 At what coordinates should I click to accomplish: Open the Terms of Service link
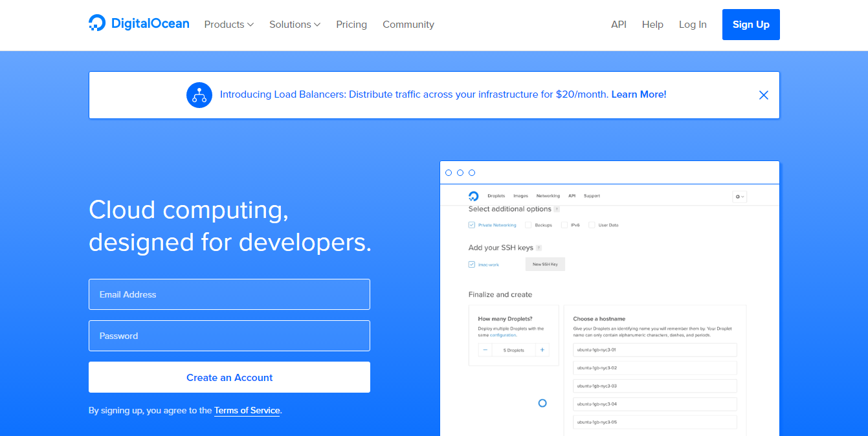(247, 410)
